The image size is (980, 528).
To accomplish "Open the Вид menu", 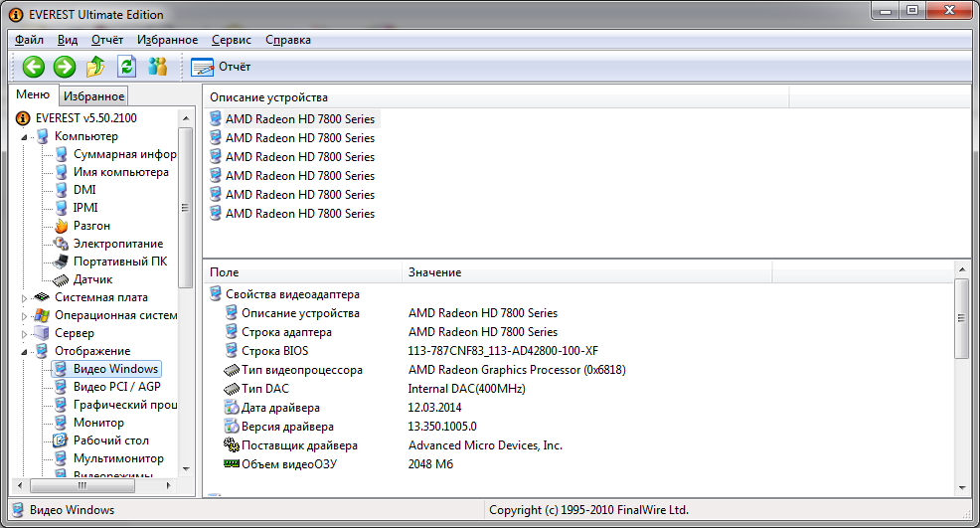I will click(68, 40).
